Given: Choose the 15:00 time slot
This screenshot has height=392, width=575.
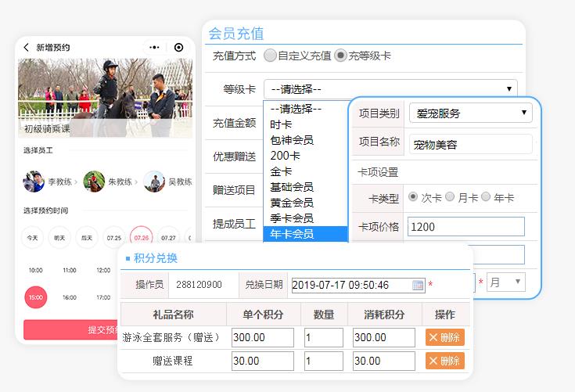Looking at the screenshot, I should pyautogui.click(x=35, y=297).
